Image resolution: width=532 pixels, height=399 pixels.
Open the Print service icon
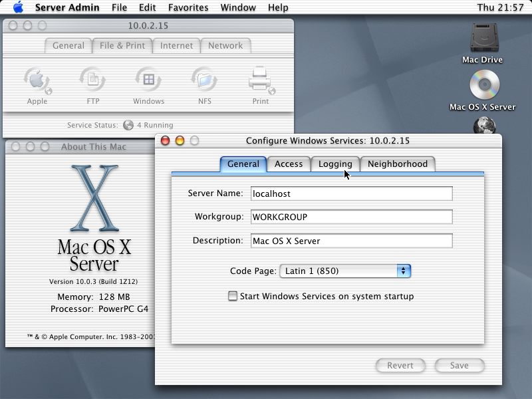coord(261,80)
